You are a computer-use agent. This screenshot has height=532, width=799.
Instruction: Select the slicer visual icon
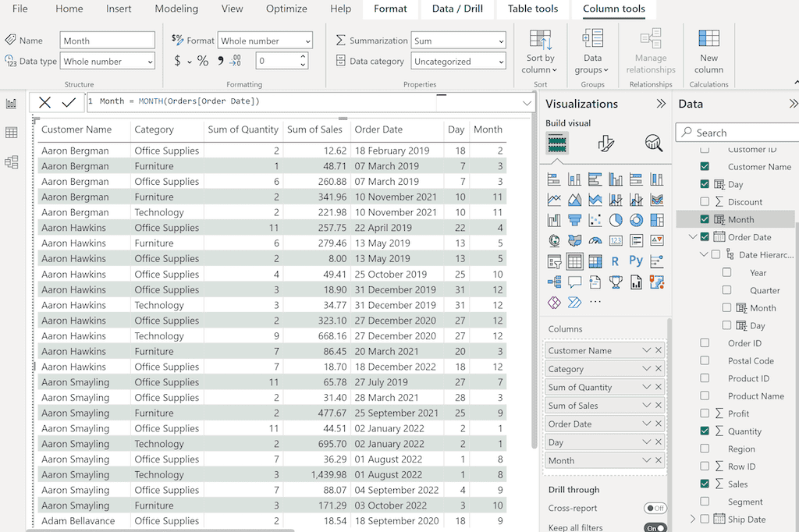click(x=555, y=261)
